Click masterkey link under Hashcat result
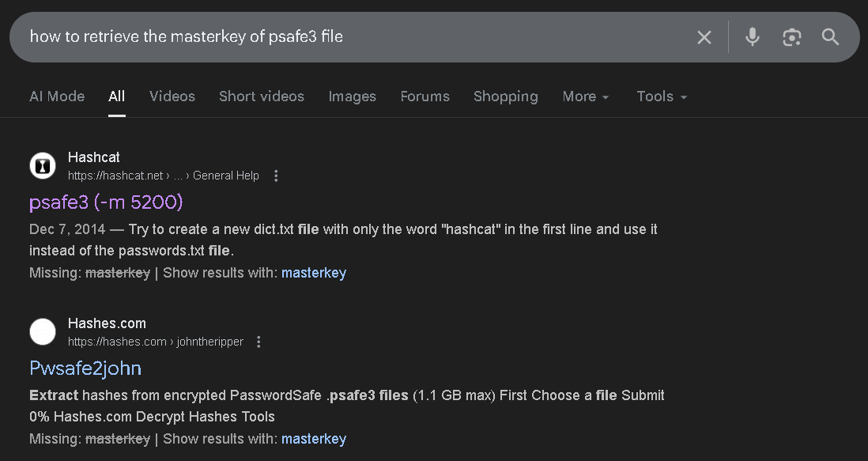This screenshot has height=461, width=868. [313, 273]
